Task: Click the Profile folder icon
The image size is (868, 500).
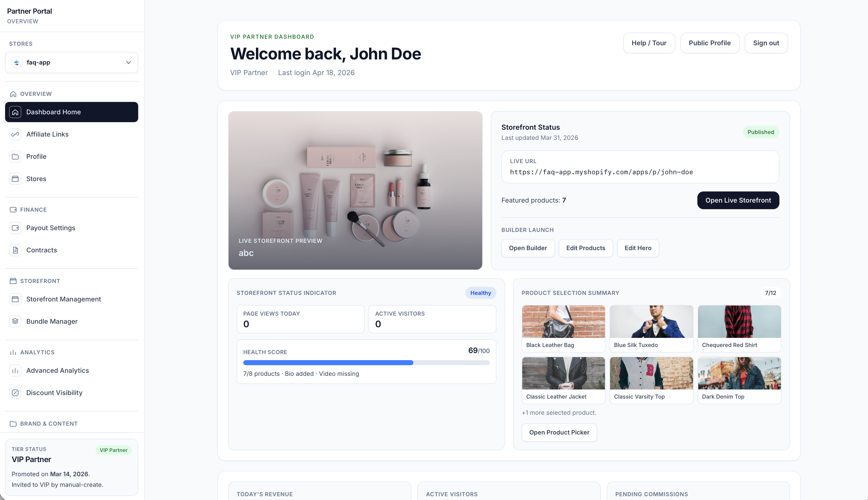Action: point(15,157)
